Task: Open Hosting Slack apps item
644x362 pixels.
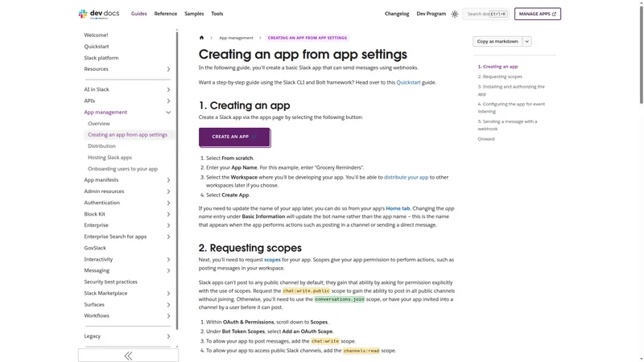Action: point(109,158)
